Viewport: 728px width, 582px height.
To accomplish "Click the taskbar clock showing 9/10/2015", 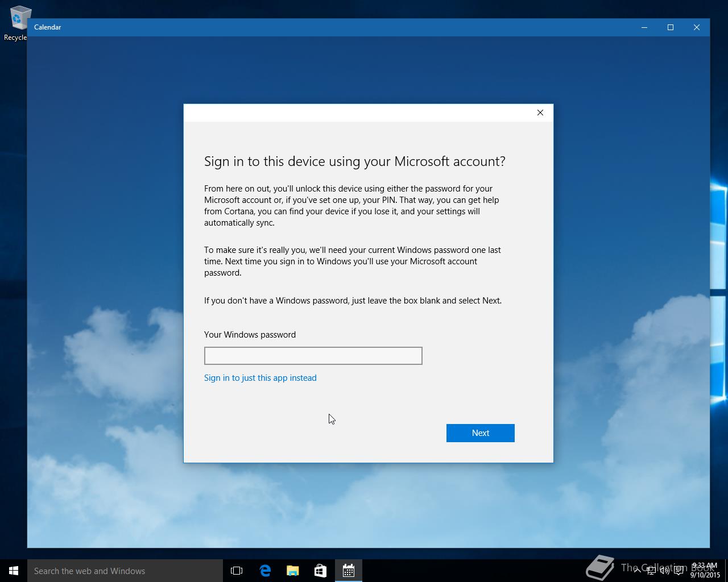I will [x=705, y=571].
